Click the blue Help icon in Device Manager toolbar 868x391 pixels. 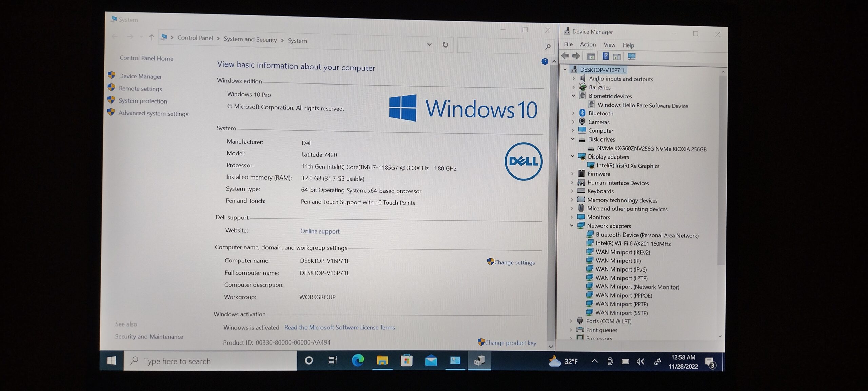605,56
